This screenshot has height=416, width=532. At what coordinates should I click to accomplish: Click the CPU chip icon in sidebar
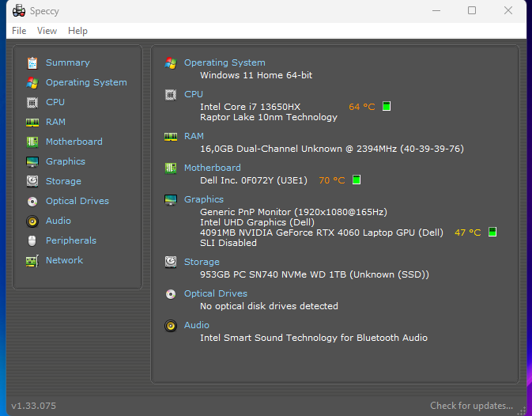point(32,103)
